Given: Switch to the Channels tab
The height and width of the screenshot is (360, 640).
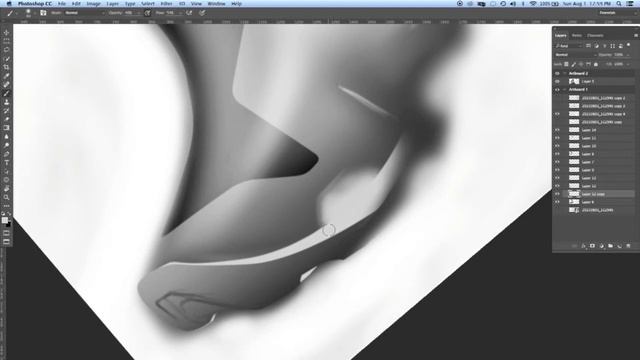Looking at the screenshot, I should (595, 36).
